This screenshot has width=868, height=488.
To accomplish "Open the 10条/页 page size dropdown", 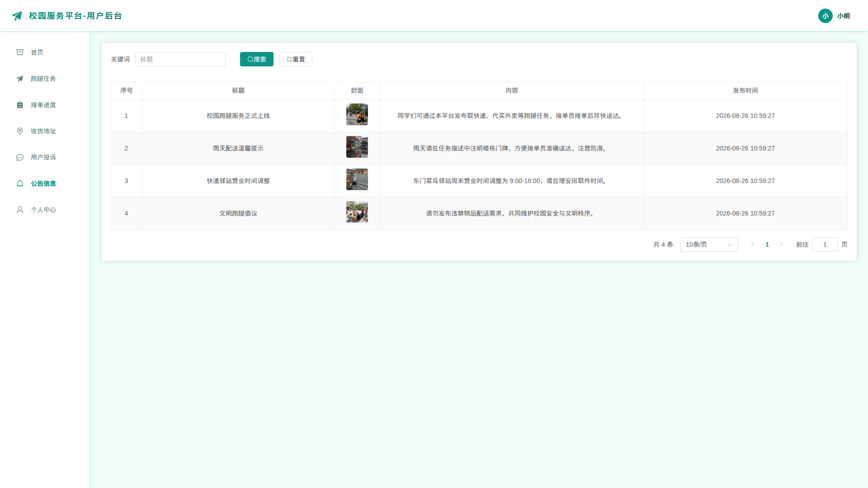I will 709,244.
